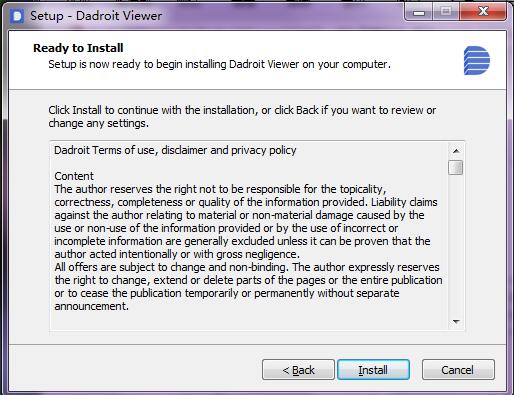Click the terms box scroll-down arrow
Viewport: 514px width, 395px height.
click(456, 322)
